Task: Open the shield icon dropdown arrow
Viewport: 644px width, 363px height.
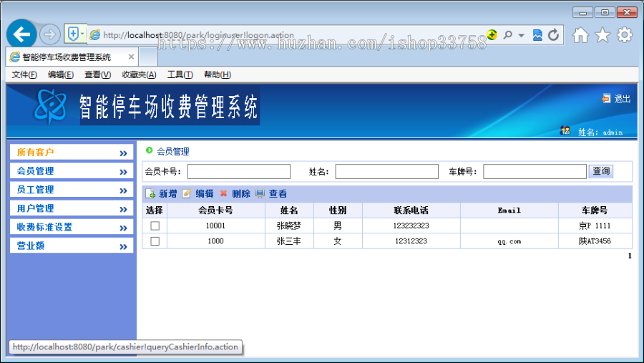Action: pos(82,34)
